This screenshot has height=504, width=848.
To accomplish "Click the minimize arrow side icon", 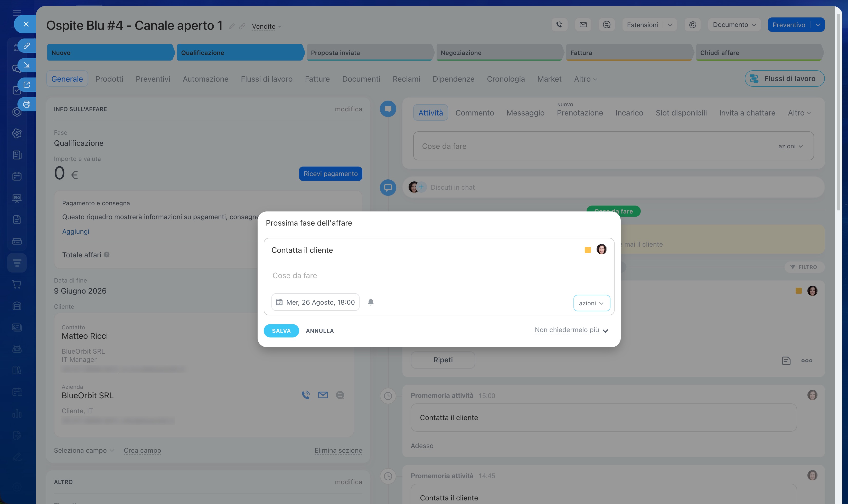I will pos(26,65).
